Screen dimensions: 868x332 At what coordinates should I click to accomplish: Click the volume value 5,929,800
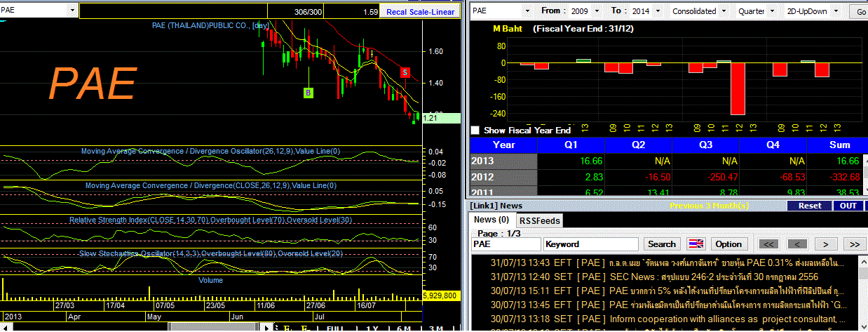point(441,296)
